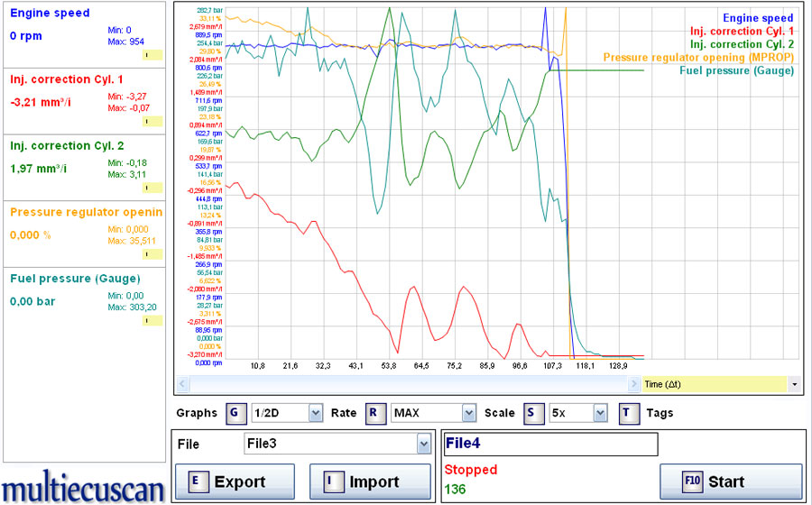Click the yellow info marker under Engine speed
Screen dimensions: 812x505
click(x=152, y=55)
